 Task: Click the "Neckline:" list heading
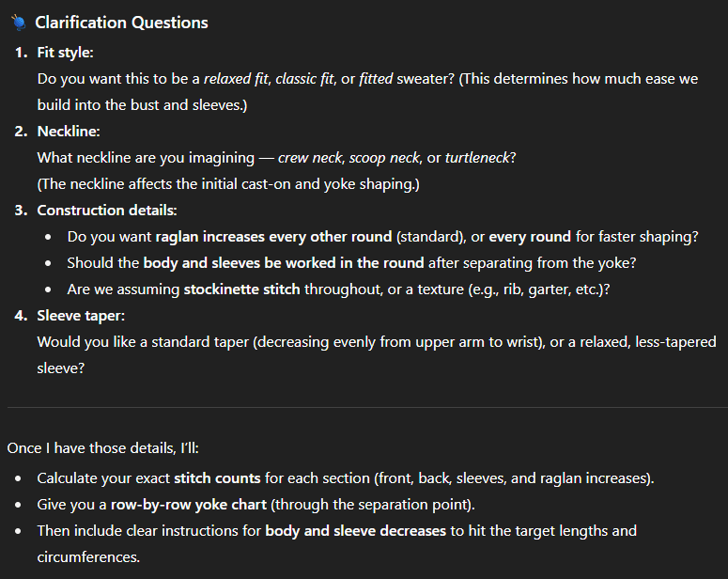68,132
